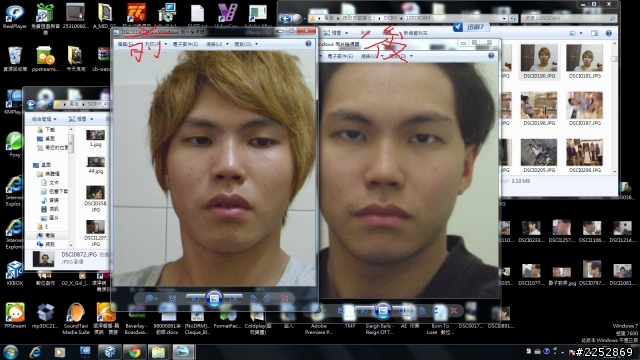The height and width of the screenshot is (360, 640).
Task: Select 網路 in the navigation tree
Action: [46, 244]
